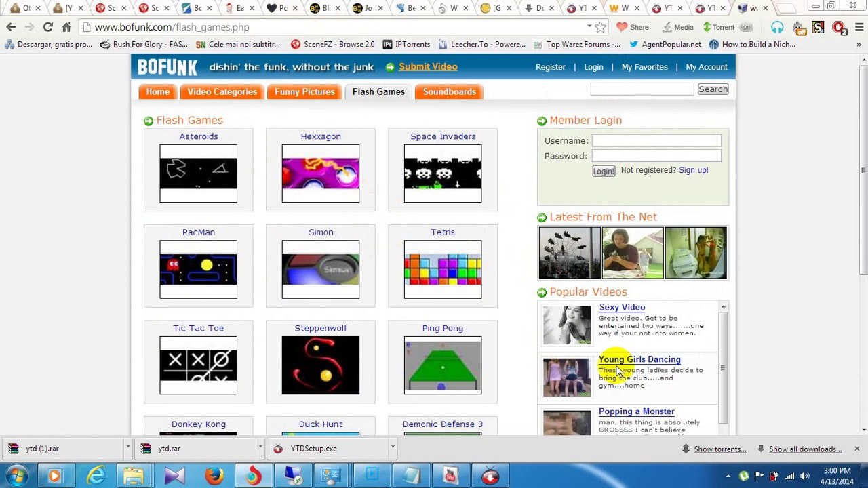Open the Home tab on Bofunk

coord(157,91)
